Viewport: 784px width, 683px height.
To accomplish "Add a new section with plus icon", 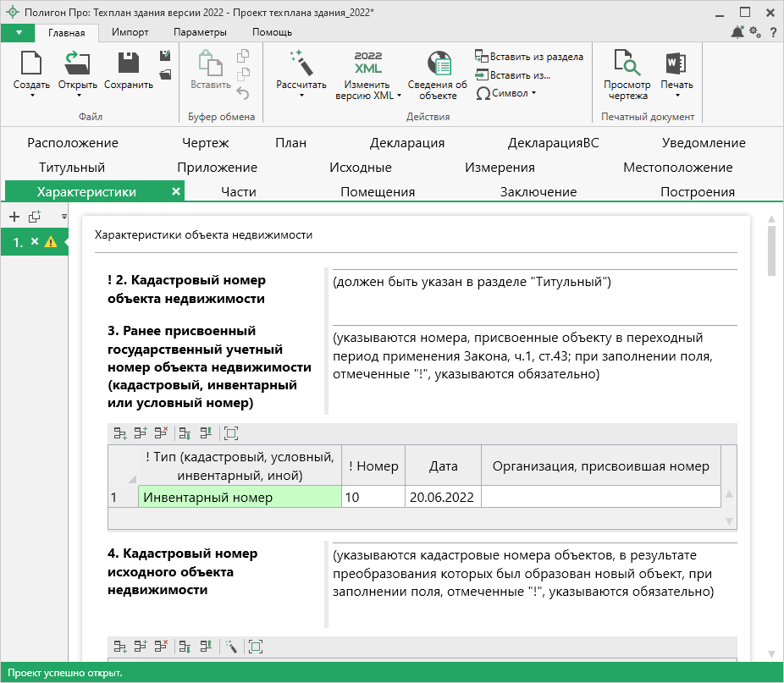I will point(14,217).
